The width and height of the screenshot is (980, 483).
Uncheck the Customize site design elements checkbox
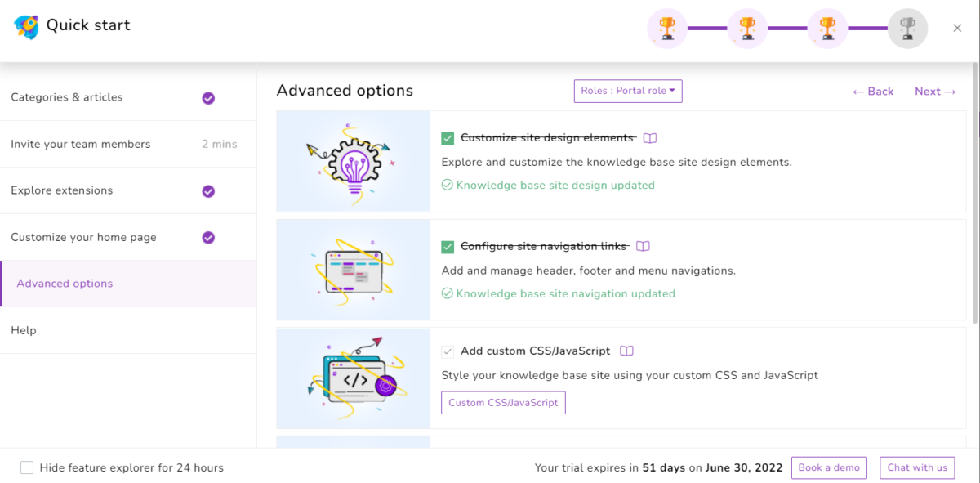[x=447, y=138]
